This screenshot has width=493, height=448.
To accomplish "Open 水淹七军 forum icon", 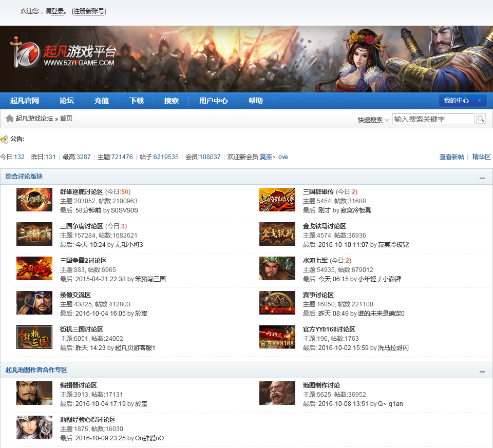I will coord(277,268).
